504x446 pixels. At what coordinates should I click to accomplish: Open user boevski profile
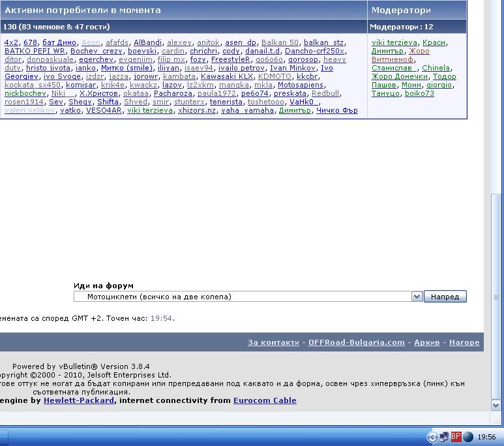(142, 51)
